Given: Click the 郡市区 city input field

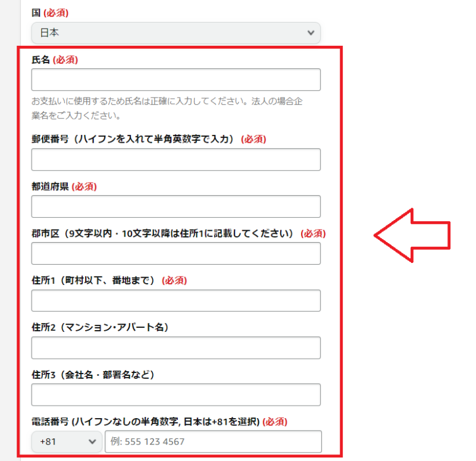Looking at the screenshot, I should (x=176, y=253).
